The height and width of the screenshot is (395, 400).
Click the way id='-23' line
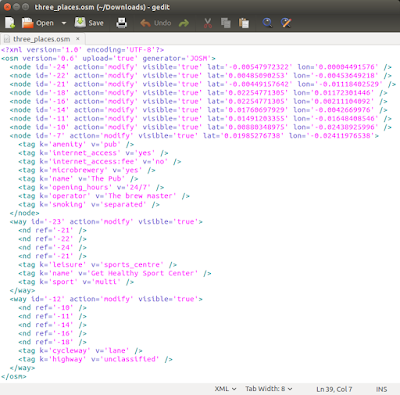(x=106, y=222)
